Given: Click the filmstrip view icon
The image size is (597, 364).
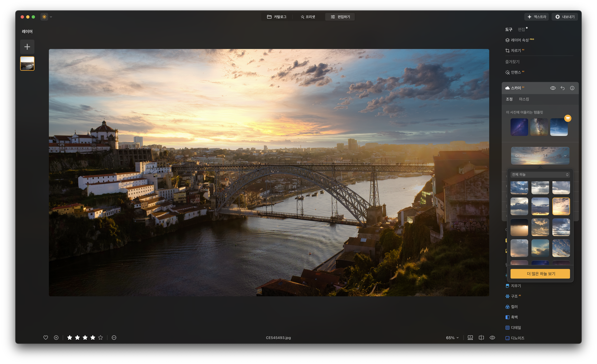Looking at the screenshot, I should (470, 338).
